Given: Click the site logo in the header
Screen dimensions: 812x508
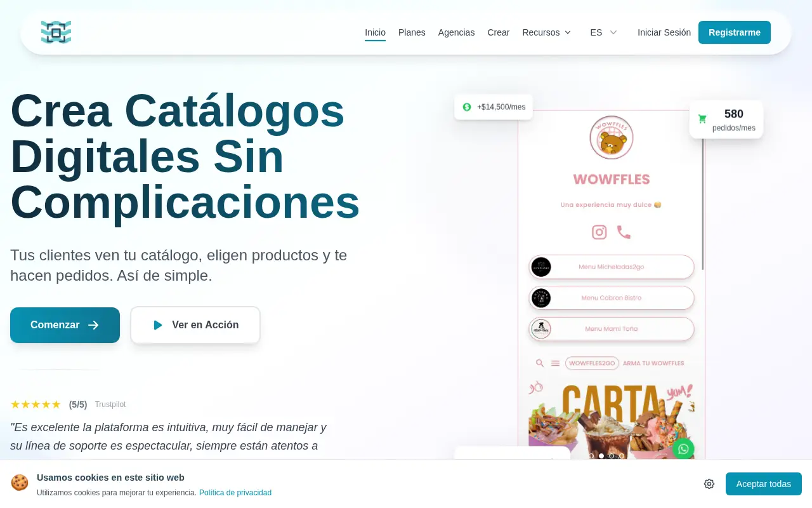Looking at the screenshot, I should click(x=56, y=32).
